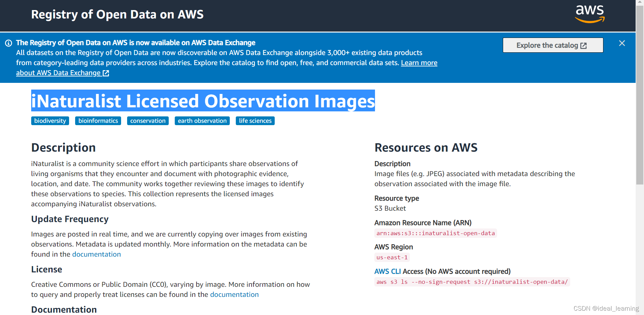Image resolution: width=644 pixels, height=315 pixels.
Task: Click the info circle icon in the banner
Action: click(x=8, y=43)
